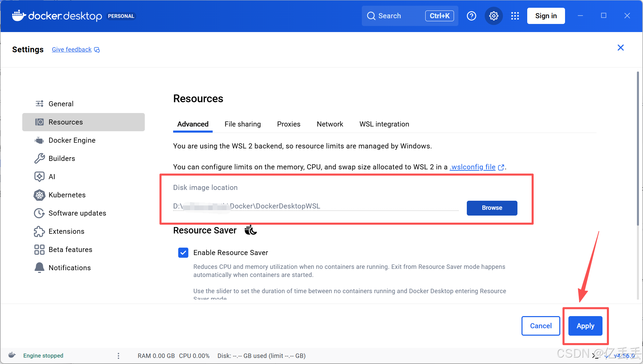Click the Resource Saver whale moon icon
The width and height of the screenshot is (643, 364).
click(251, 230)
